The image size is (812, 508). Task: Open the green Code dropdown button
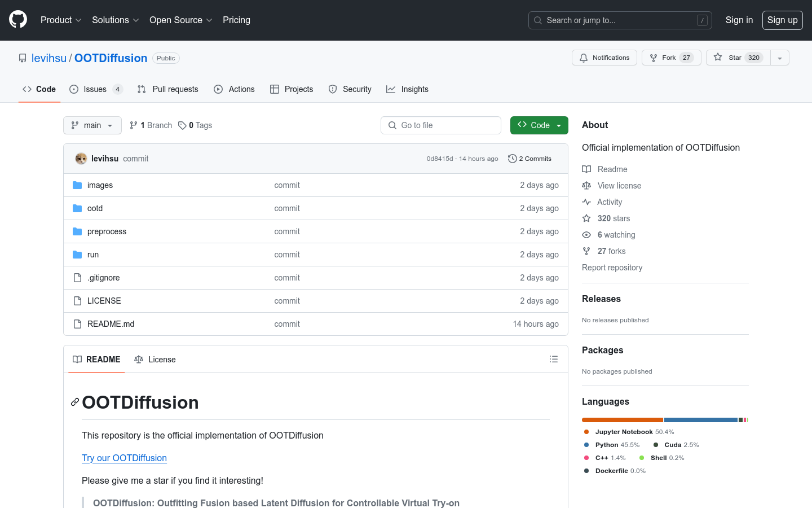tap(539, 125)
